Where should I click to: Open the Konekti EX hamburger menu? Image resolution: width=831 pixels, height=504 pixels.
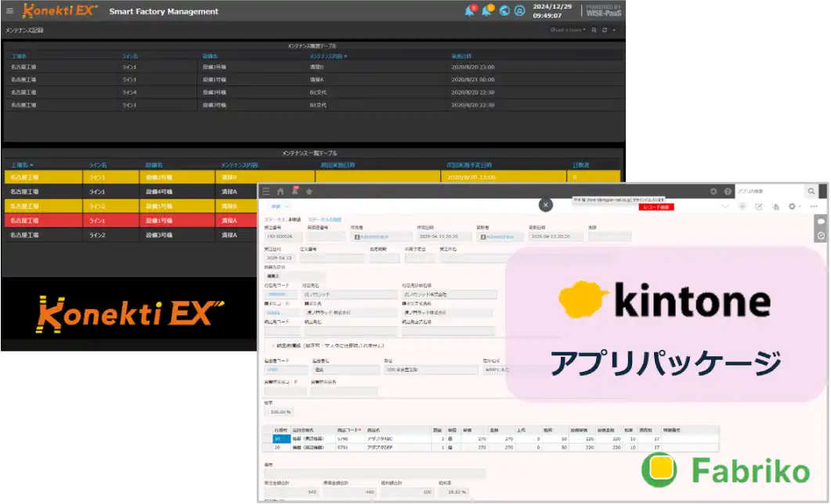pyautogui.click(x=9, y=12)
